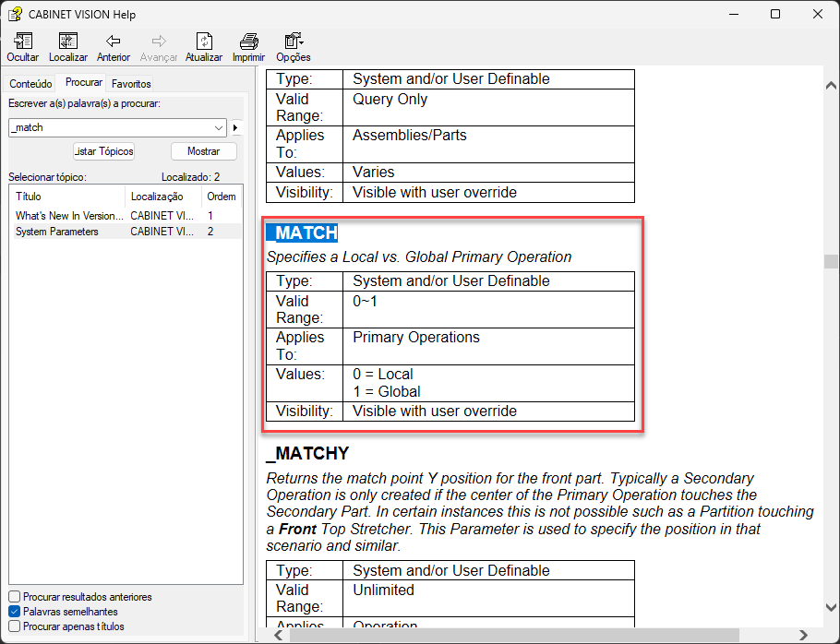Screen dimensions: 840x644
Task: Click the Localizar toolbar icon
Action: pyautogui.click(x=68, y=42)
